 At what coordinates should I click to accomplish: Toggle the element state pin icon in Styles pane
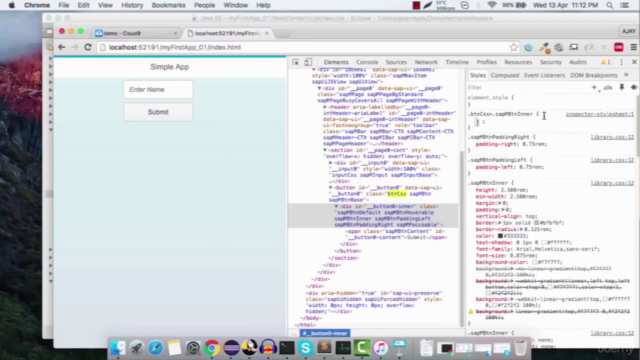tap(622, 87)
